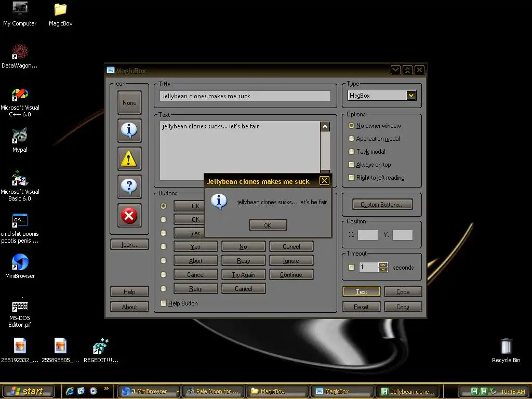The height and width of the screenshot is (399, 532).
Task: Open Microsoft Visual Basic 6.0 shortcut
Action: tap(20, 186)
